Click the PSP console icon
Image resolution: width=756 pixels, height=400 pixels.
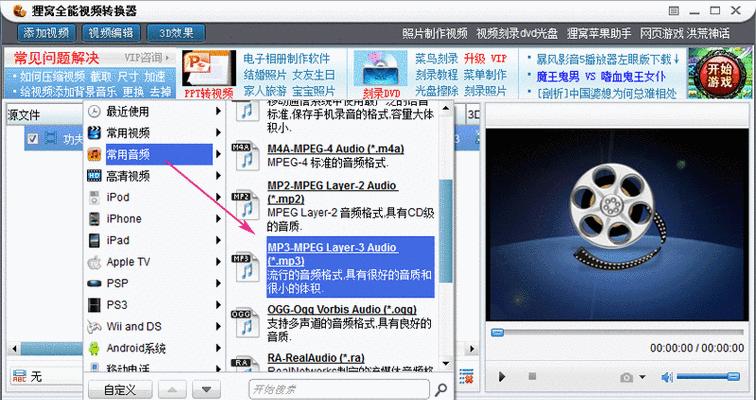pyautogui.click(x=94, y=283)
